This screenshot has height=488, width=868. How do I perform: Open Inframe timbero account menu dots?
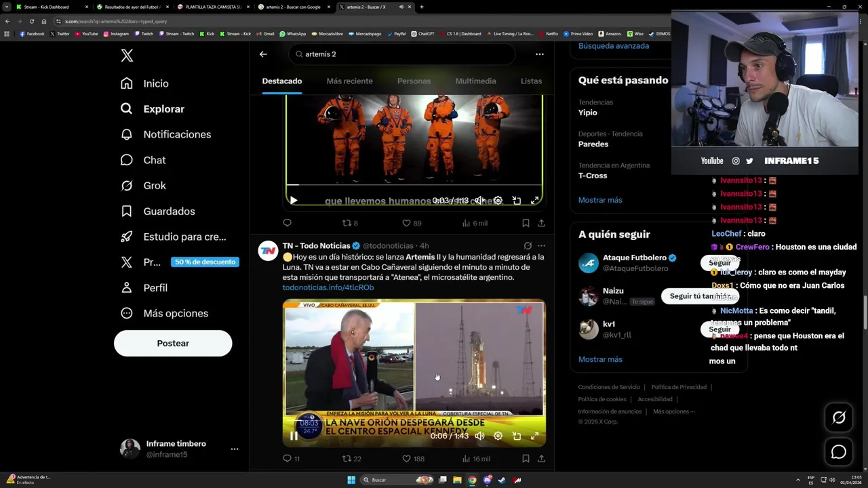(234, 449)
